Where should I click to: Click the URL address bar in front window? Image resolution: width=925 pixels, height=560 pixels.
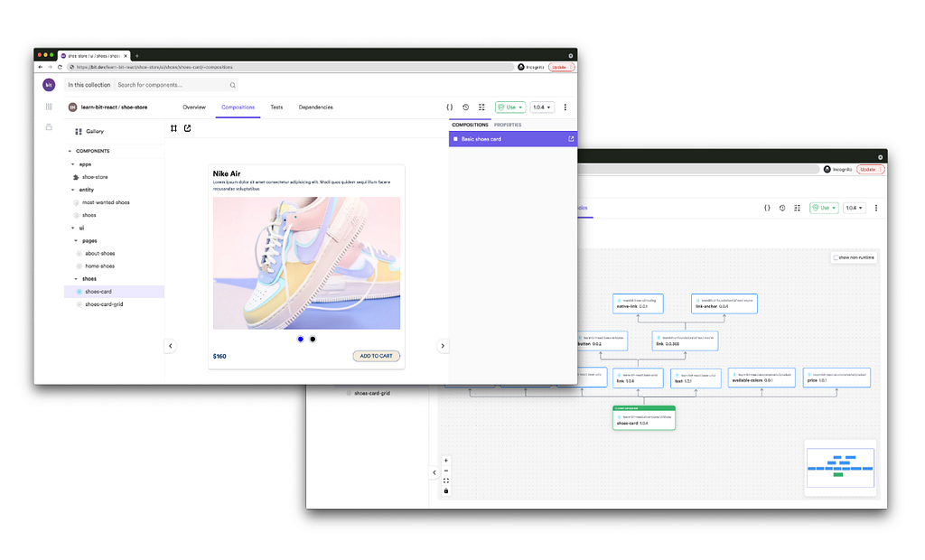pos(290,67)
